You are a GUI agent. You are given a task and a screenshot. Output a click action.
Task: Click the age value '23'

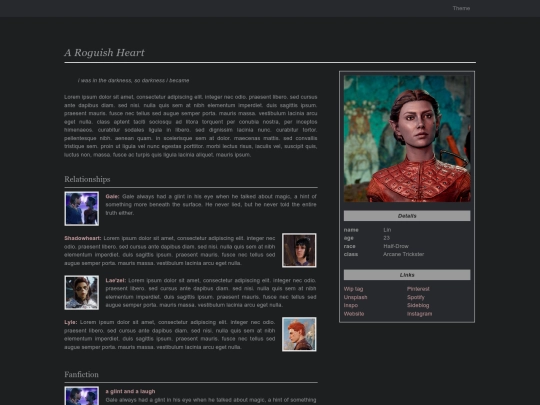point(386,238)
